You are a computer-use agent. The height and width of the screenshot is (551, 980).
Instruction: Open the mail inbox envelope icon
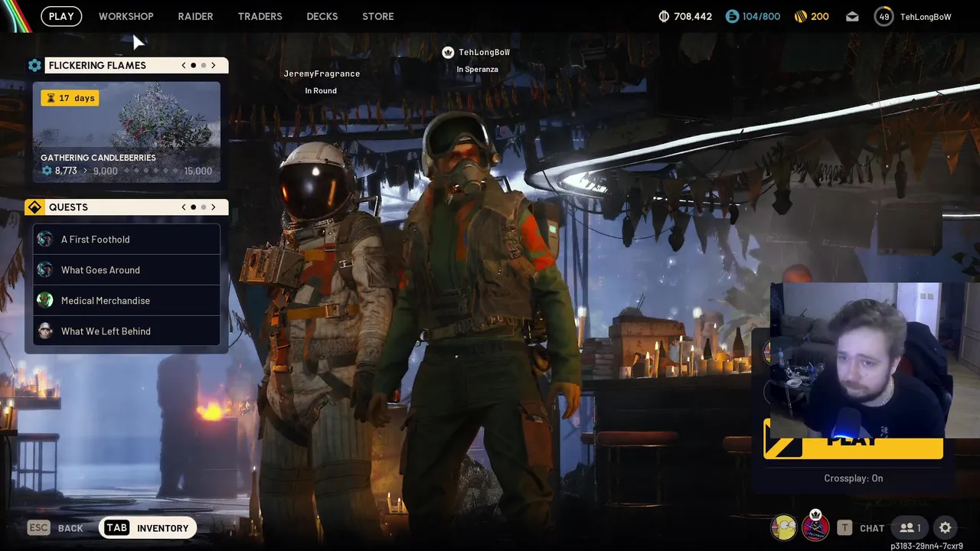[x=852, y=17]
